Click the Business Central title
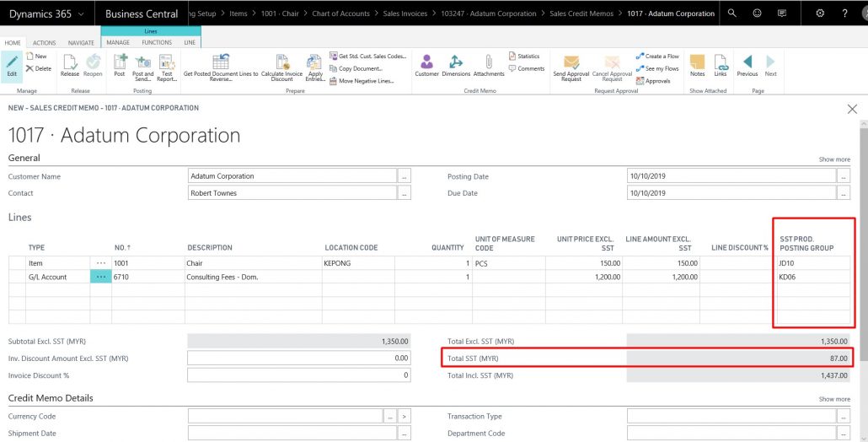This screenshot has width=868, height=442. (142, 13)
